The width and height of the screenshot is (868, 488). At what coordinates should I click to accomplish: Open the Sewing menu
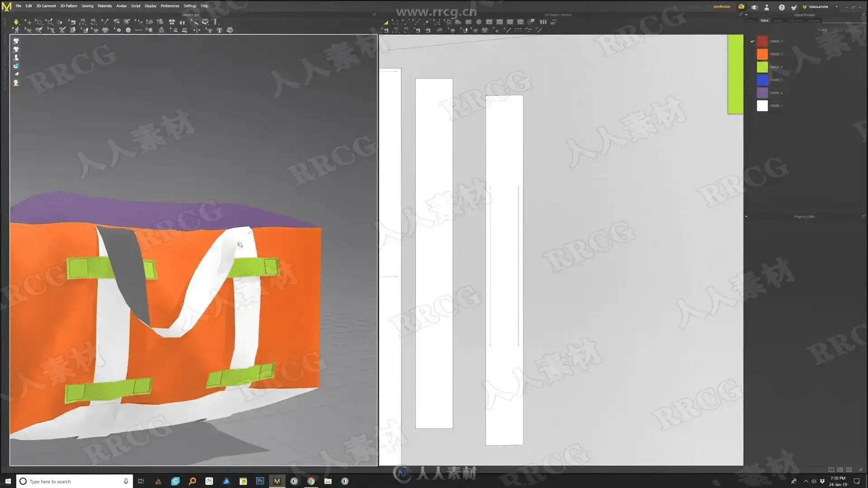coord(87,6)
